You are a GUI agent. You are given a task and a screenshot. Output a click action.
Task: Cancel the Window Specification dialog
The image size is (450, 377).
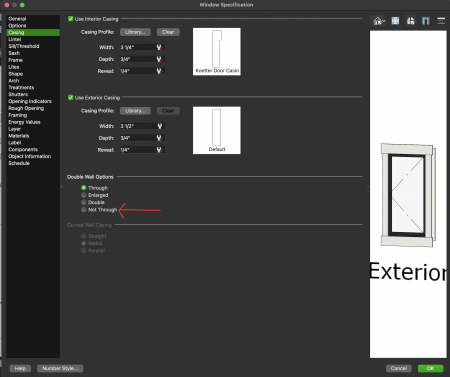399,368
